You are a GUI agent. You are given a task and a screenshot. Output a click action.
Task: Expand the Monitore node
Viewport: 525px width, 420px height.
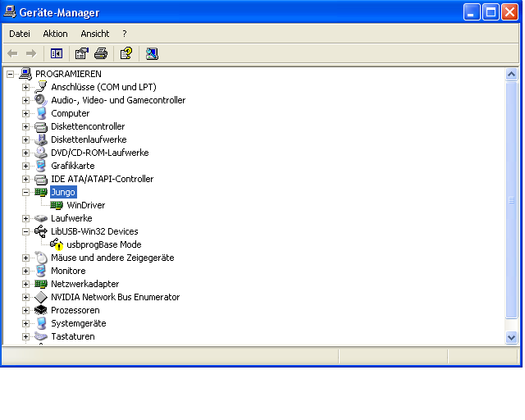[25, 271]
